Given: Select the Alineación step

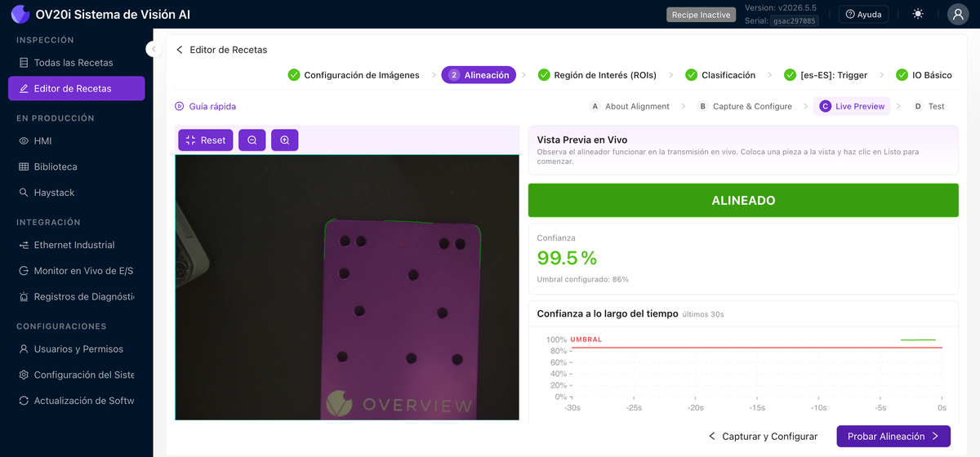Looking at the screenshot, I should coord(479,75).
